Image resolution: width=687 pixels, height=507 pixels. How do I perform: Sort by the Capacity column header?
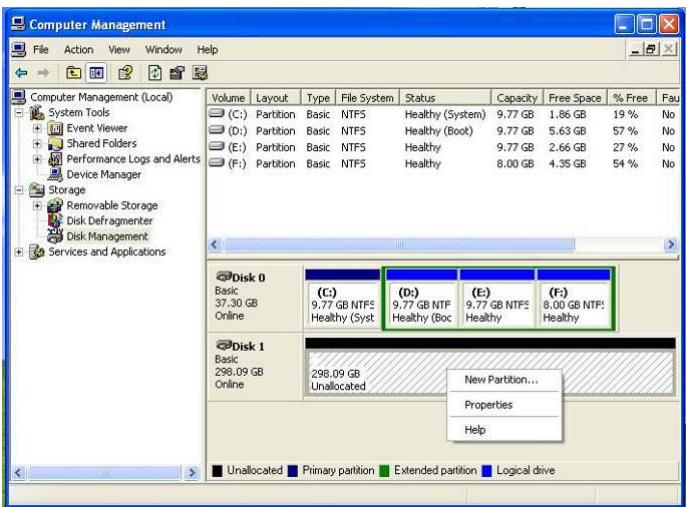[x=517, y=98]
